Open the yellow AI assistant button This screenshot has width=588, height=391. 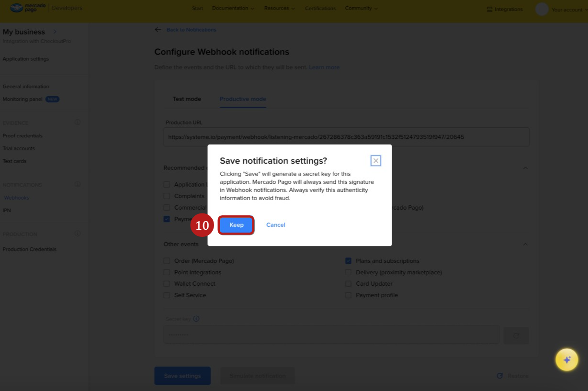tap(567, 360)
